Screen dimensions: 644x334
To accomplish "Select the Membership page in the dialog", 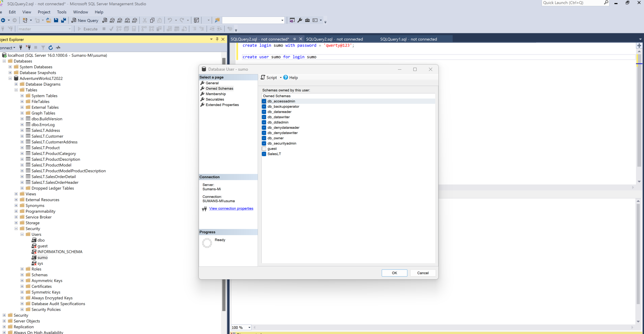I will (x=215, y=94).
